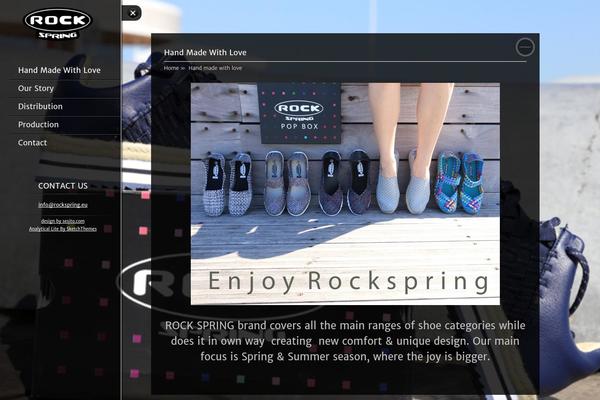Click the Hand Made With Love panel title

(x=205, y=52)
